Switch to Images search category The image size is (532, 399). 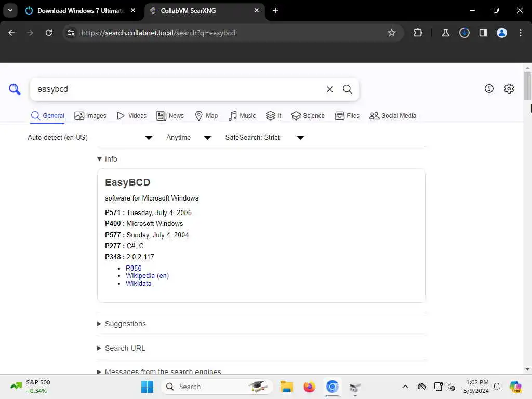pyautogui.click(x=90, y=116)
